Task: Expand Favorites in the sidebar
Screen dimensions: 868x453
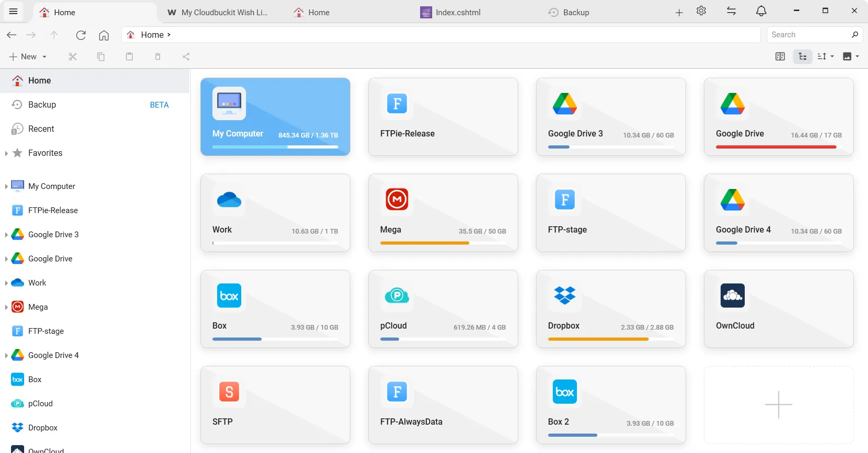Action: 6,153
